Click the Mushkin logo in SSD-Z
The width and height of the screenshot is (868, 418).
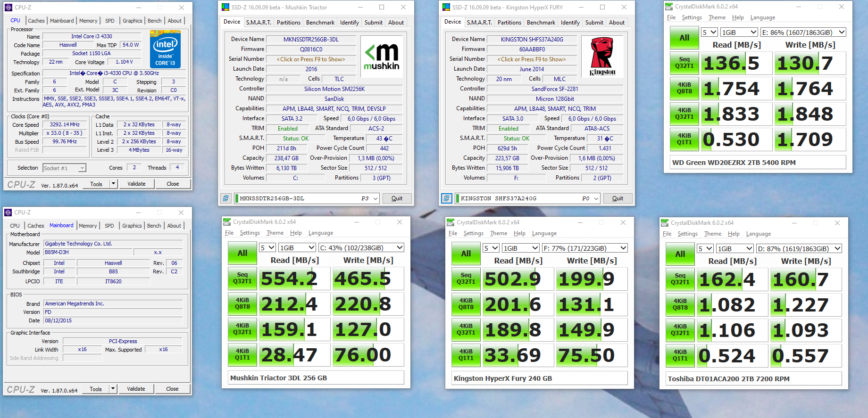382,57
